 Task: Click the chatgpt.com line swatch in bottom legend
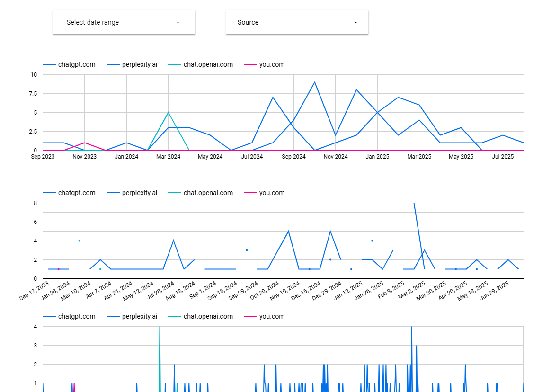coord(49,317)
